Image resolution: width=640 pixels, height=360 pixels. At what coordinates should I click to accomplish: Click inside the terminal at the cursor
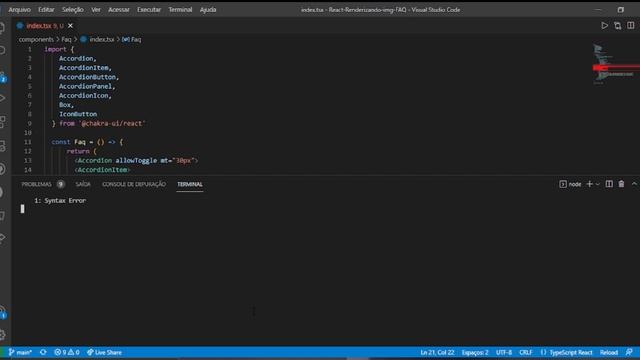pos(22,209)
